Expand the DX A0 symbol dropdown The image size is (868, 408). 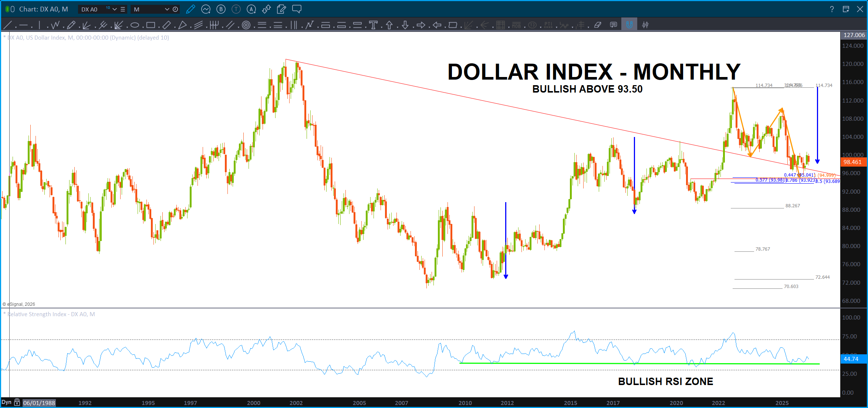pos(115,9)
